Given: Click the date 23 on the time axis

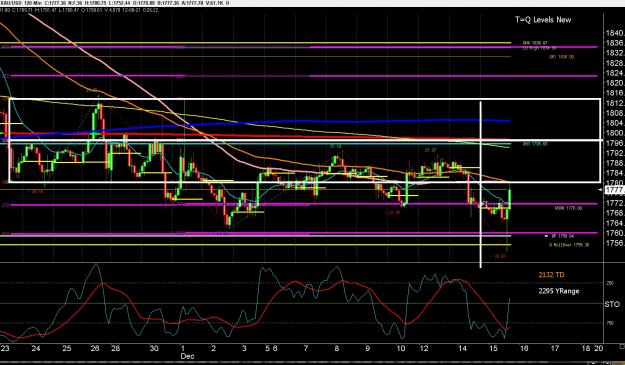Looking at the screenshot, I should 5,348.
